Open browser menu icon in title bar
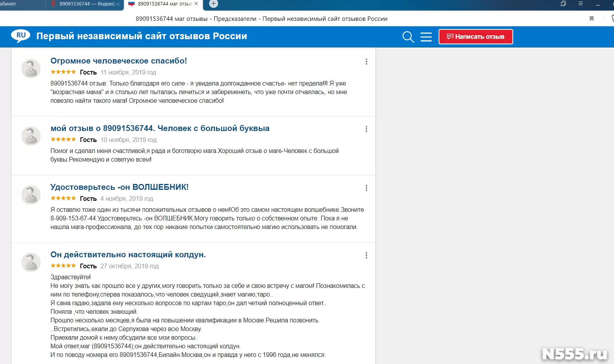This screenshot has height=364, width=614. coord(581,4)
